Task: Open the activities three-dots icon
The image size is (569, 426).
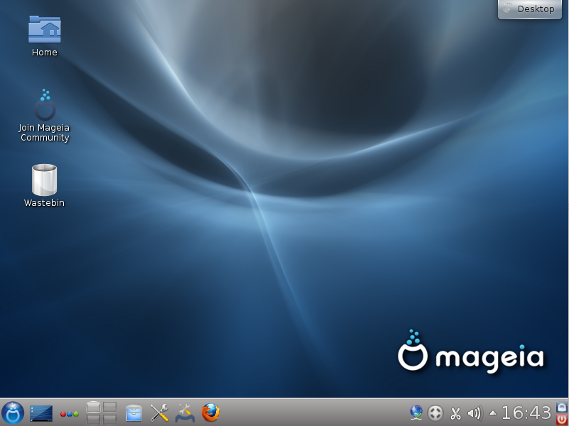Action: point(69,414)
